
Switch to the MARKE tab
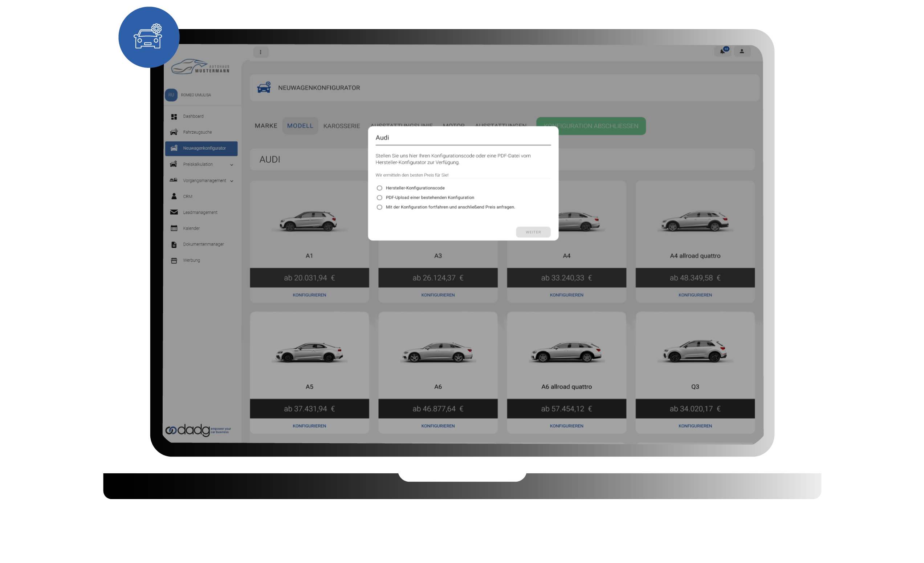(266, 126)
